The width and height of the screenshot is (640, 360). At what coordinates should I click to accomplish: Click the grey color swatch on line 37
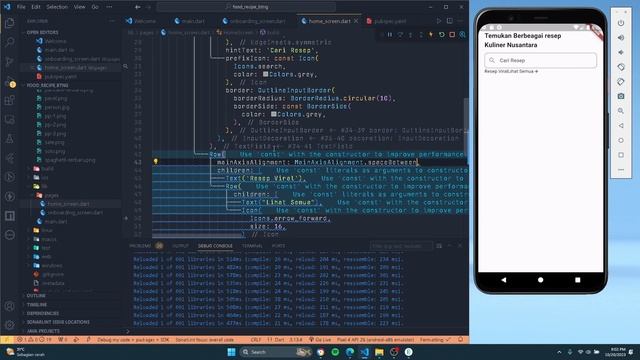[273, 114]
